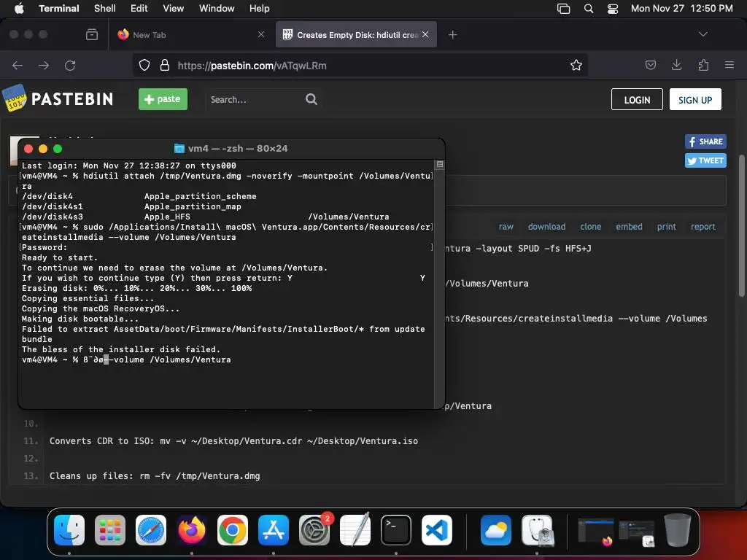Viewport: 747px width, 560px height.
Task: Open the Terminal app menu
Action: [x=58, y=8]
